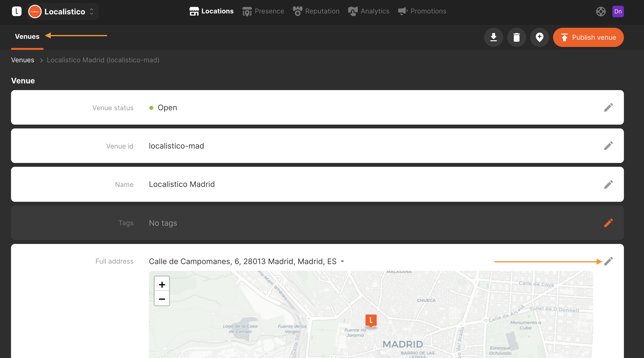Click the localistico-mad venue id value

[176, 146]
